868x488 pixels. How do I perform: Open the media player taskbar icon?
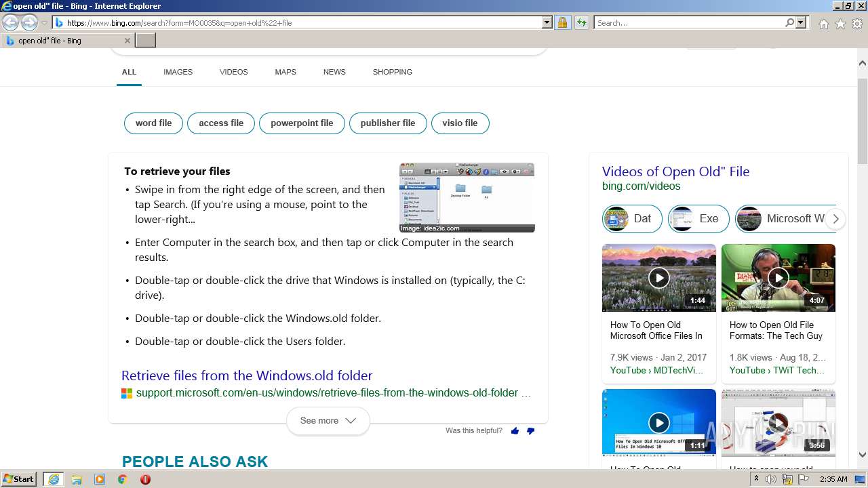tap(100, 479)
